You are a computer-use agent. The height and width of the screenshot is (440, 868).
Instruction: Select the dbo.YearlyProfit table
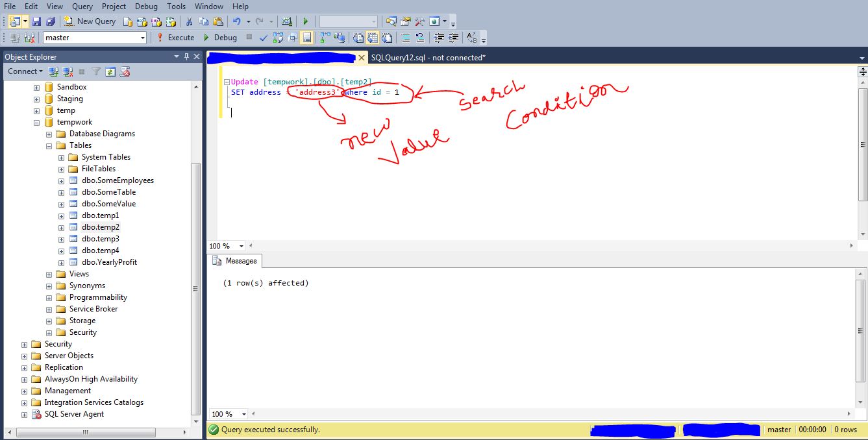[x=109, y=262]
